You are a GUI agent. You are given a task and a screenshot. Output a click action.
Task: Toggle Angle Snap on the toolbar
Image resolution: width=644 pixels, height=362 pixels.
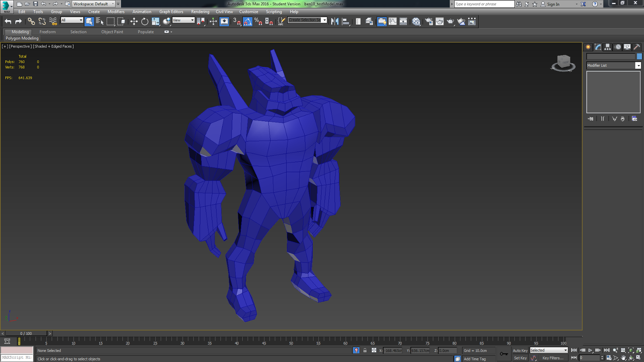[248, 21]
